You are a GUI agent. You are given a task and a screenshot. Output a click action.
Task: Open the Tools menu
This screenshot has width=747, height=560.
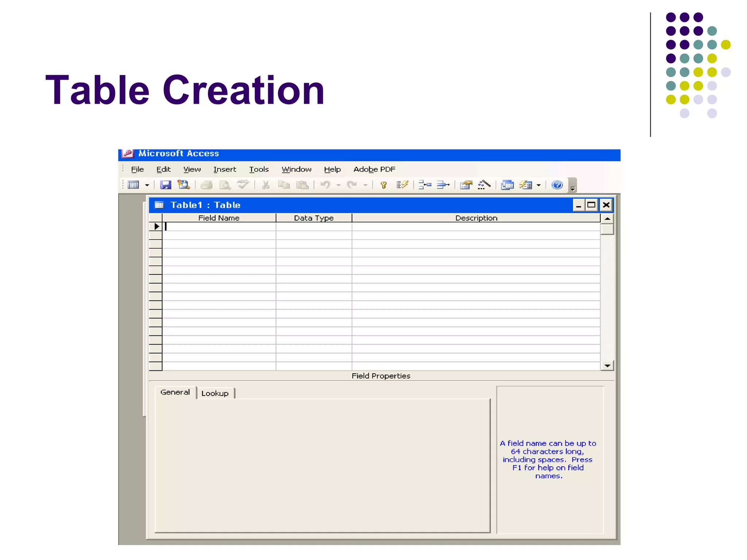coord(259,170)
